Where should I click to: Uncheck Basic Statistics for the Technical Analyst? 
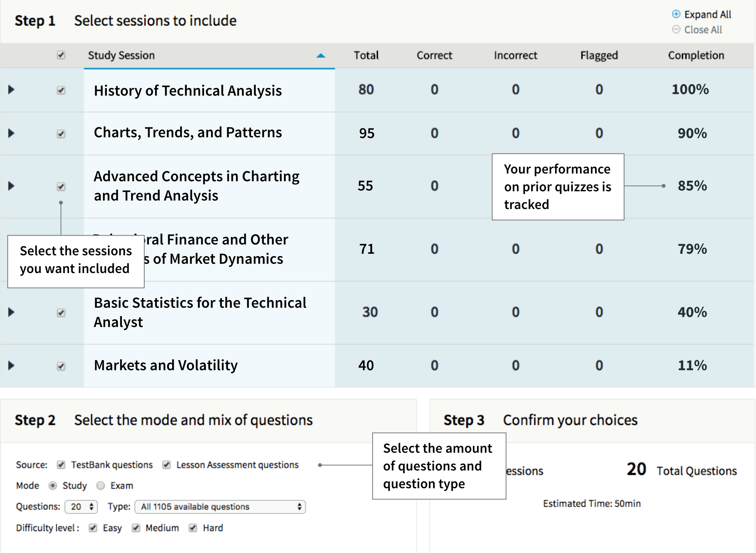(x=61, y=313)
